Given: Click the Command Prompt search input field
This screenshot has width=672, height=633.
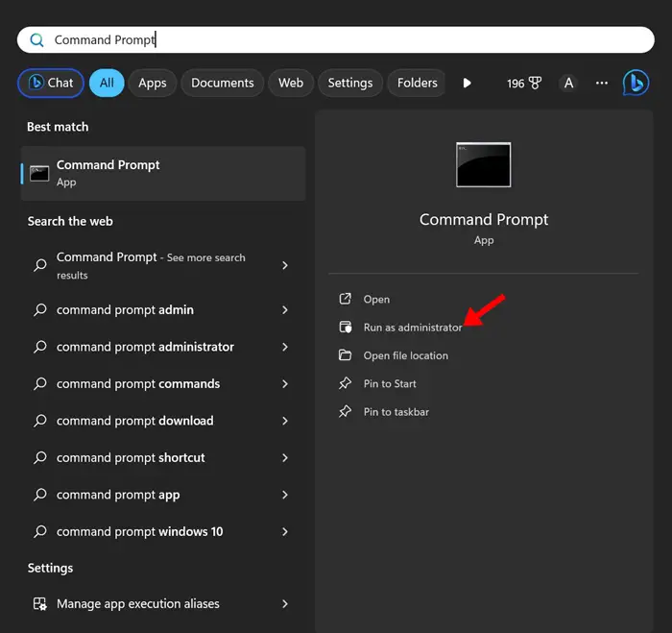Looking at the screenshot, I should (x=336, y=40).
